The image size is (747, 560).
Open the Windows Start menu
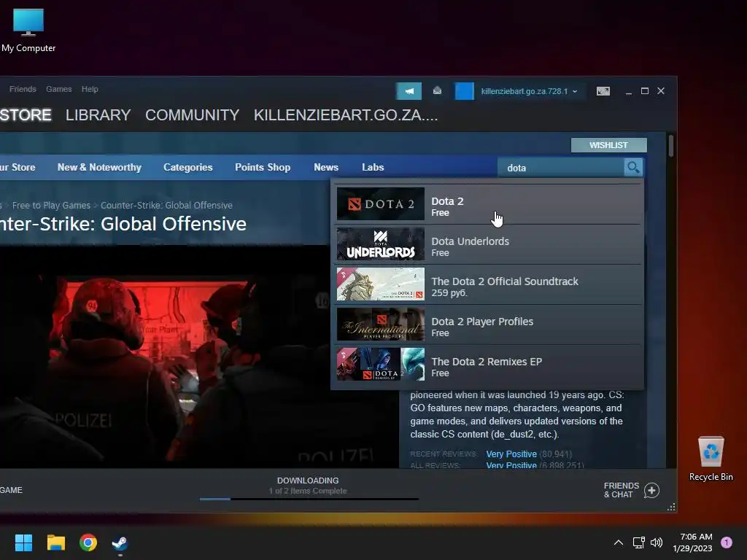pyautogui.click(x=23, y=542)
